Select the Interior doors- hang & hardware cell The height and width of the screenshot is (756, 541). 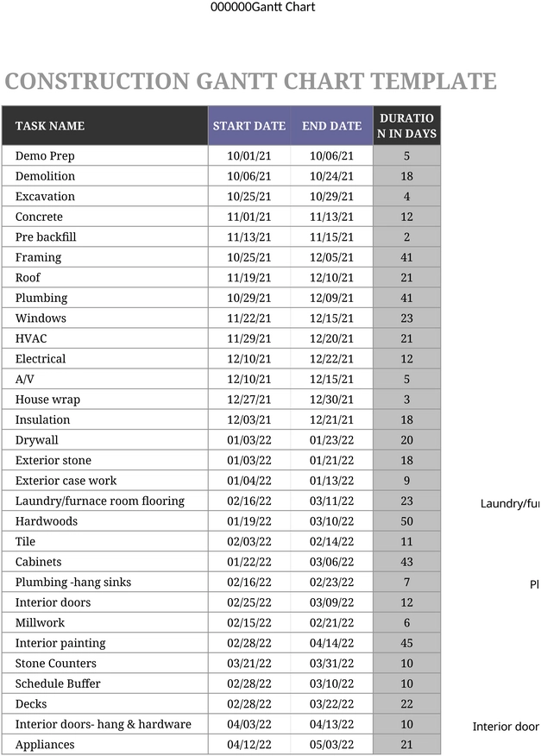104,724
